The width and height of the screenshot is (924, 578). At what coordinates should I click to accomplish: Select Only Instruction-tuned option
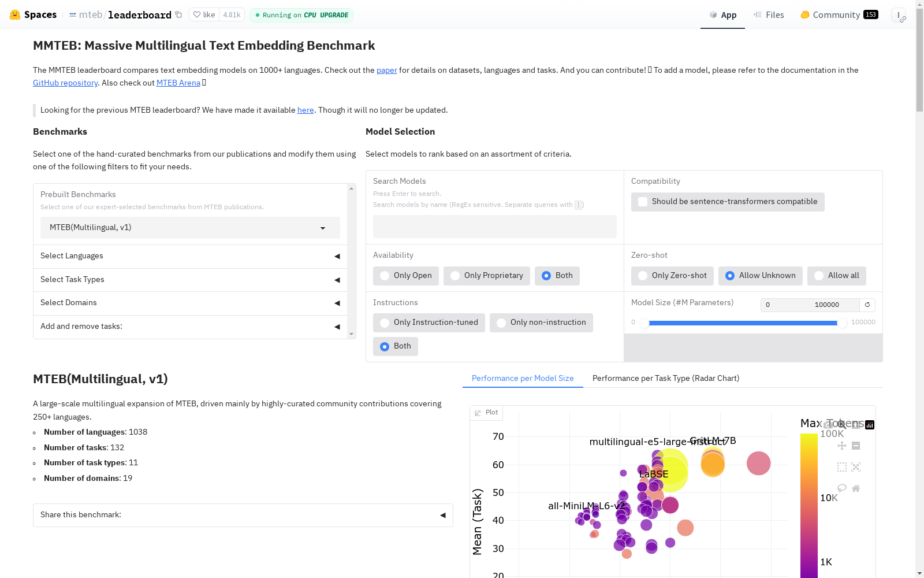tap(429, 323)
